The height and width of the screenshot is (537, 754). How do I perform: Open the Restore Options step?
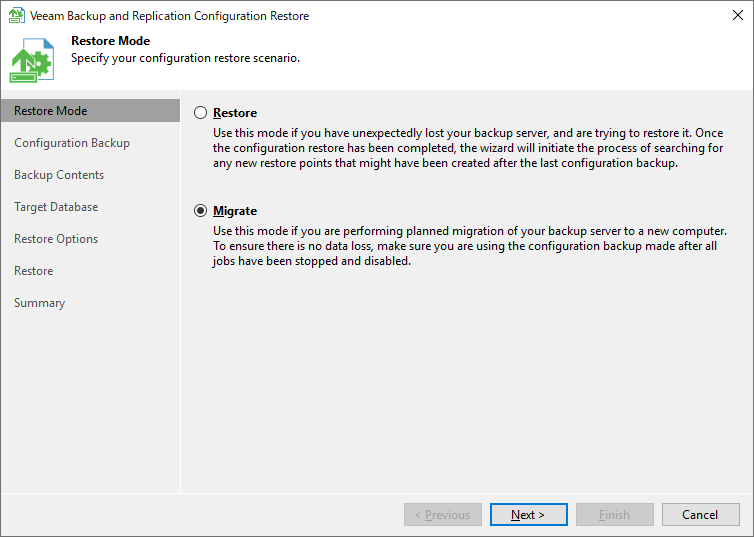pyautogui.click(x=56, y=239)
